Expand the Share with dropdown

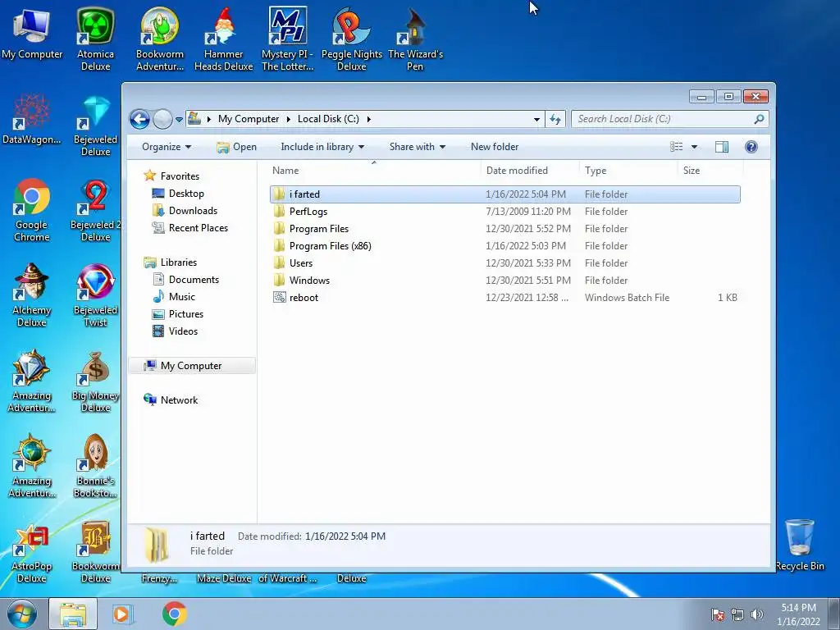pyautogui.click(x=418, y=147)
